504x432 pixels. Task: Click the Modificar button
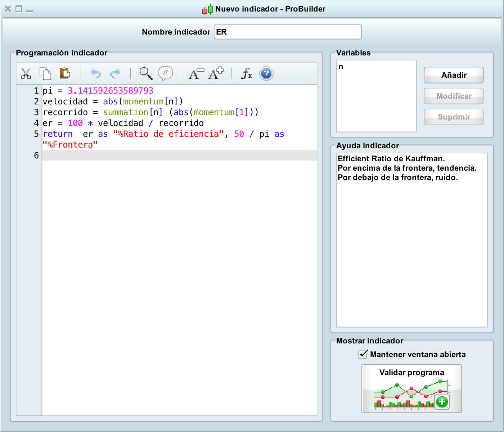click(x=454, y=96)
